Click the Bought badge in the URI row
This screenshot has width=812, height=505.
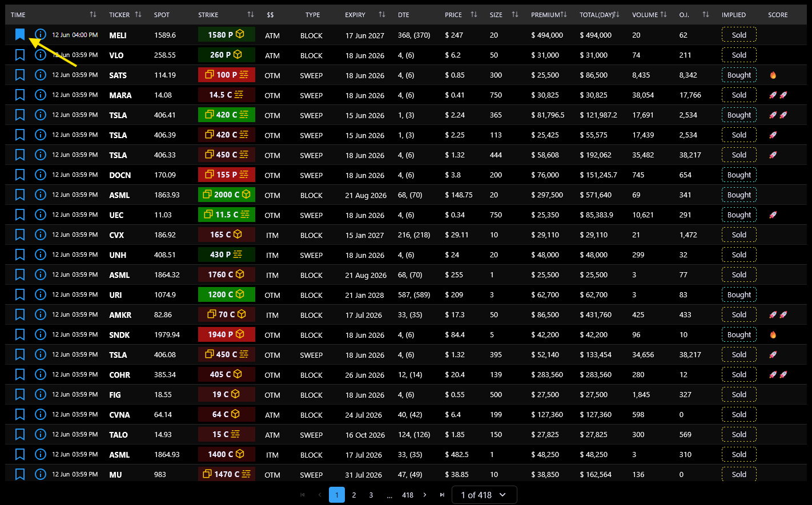coord(739,294)
